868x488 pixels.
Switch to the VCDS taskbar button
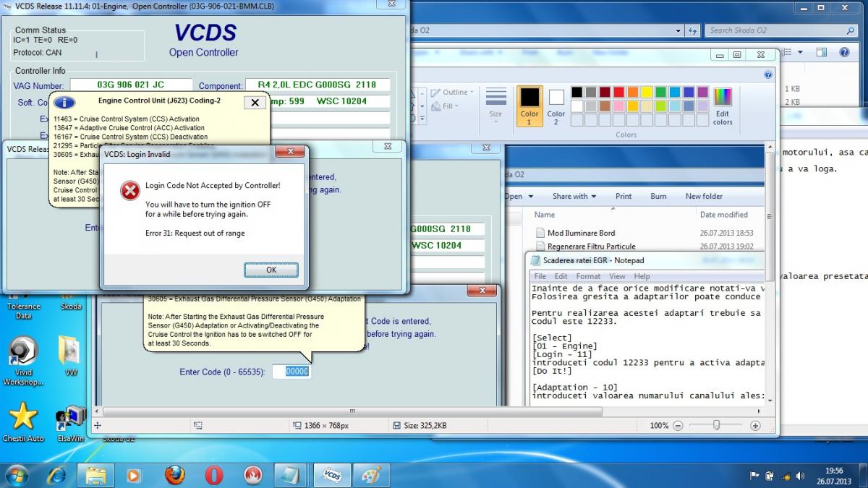(x=332, y=475)
